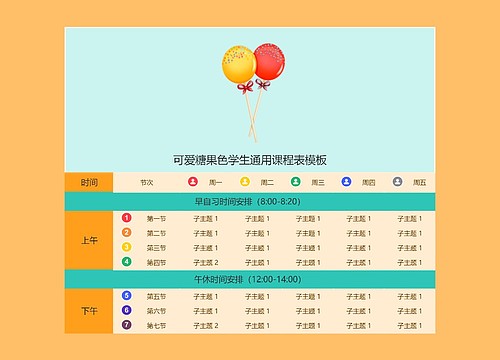Click the 第一节 row label

[x=156, y=219]
